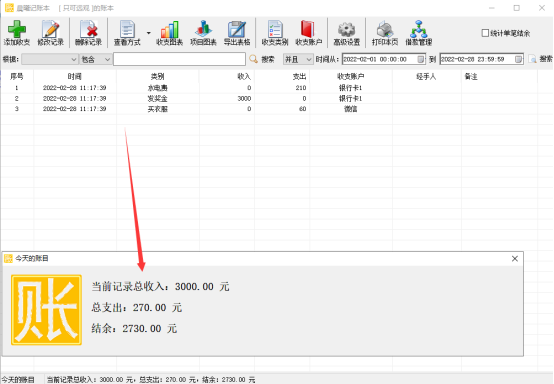The height and width of the screenshot is (384, 554).
Task: Click 结余 2730.00 text in popup
Action: click(134, 329)
